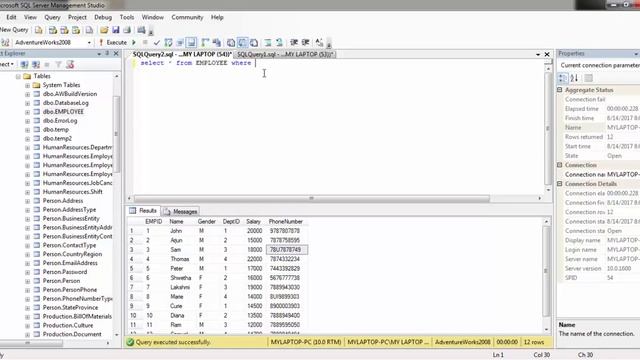The width and height of the screenshot is (640, 360).
Task: Open the Object Explorer window position dropdown
Action: [x=99, y=53]
